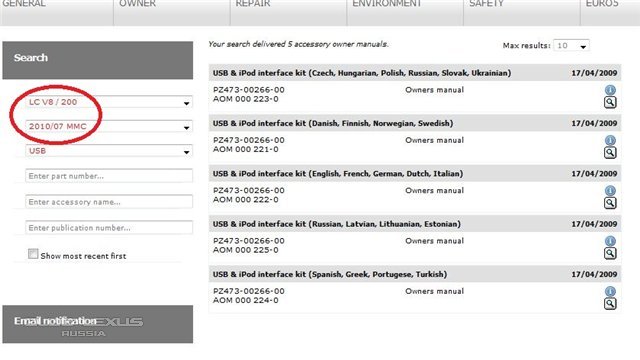The width and height of the screenshot is (640, 360).
Task: Switch to the SAFETY tab
Action: tap(522, 12)
